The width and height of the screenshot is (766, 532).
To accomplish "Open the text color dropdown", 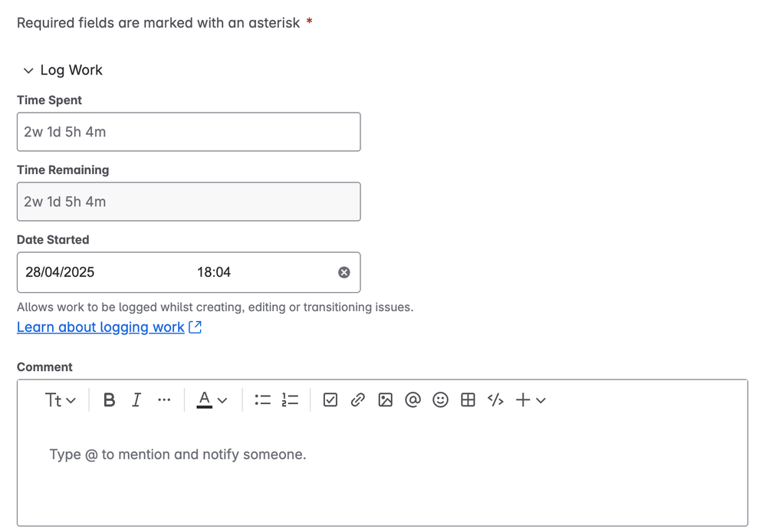I will [212, 400].
